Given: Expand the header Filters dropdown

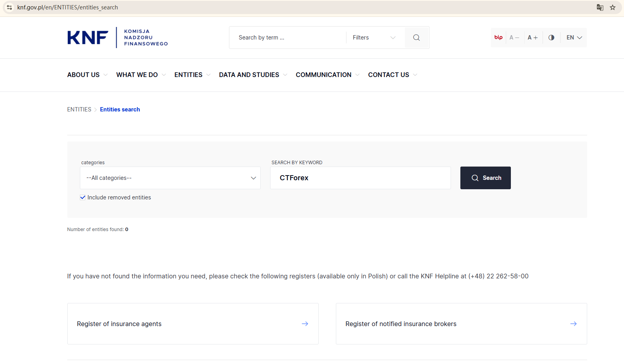Looking at the screenshot, I should tap(374, 38).
